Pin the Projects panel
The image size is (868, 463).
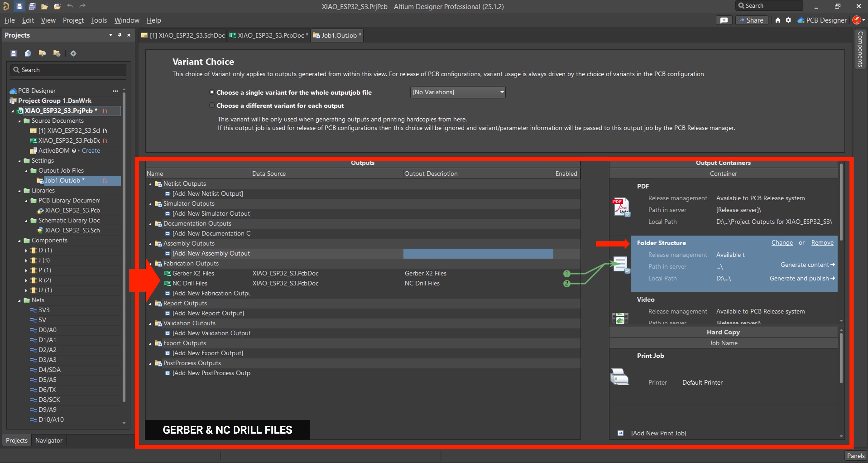[120, 35]
